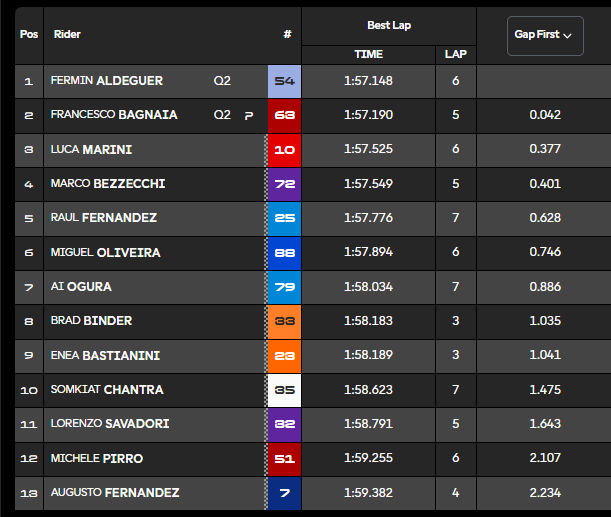Click the pit 'P' icon beside Bagnaia
Image resolution: width=611 pixels, height=517 pixels.
(249, 115)
